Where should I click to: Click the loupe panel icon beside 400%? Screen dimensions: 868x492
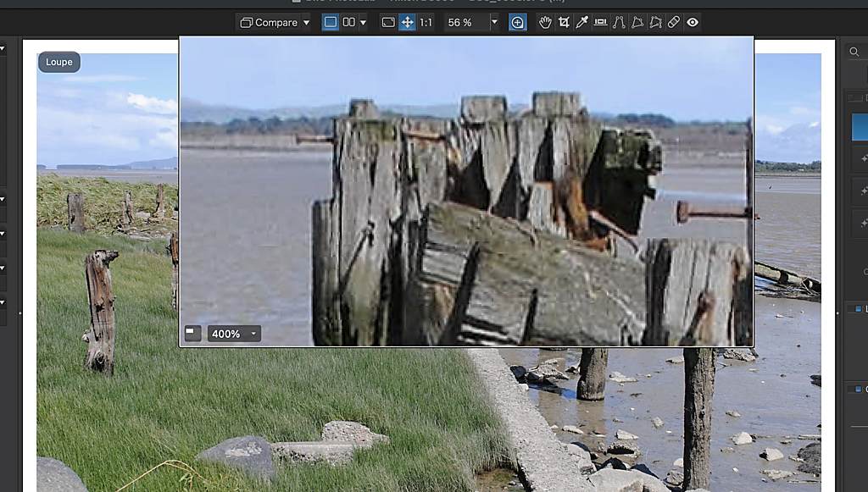tap(193, 334)
